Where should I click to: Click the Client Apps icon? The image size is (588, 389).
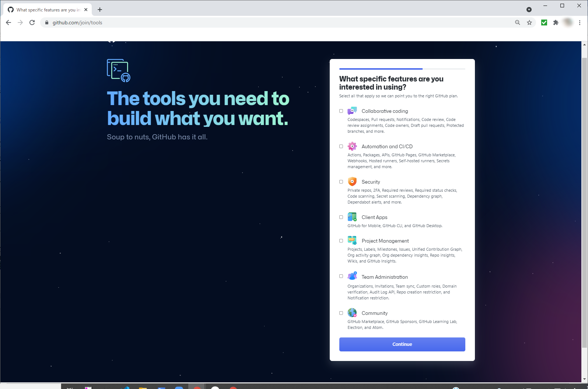click(x=352, y=217)
